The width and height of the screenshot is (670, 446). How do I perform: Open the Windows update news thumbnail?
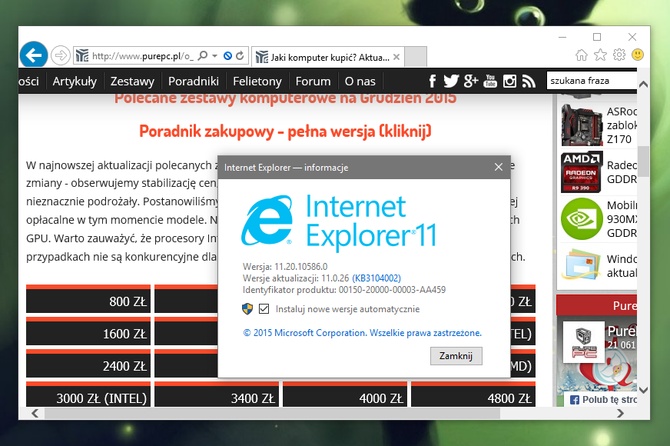pyautogui.click(x=581, y=265)
